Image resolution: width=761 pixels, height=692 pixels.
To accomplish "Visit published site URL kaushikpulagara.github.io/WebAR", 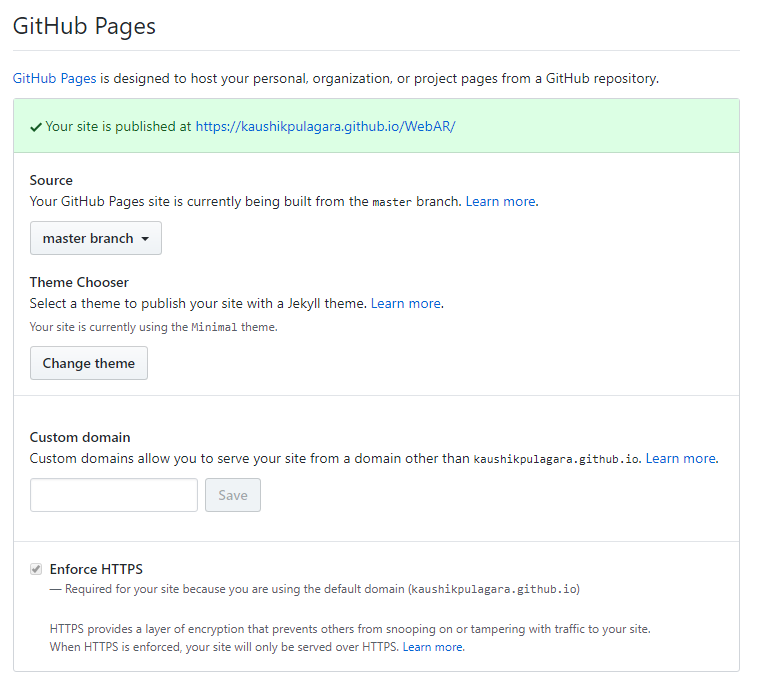I will click(325, 126).
